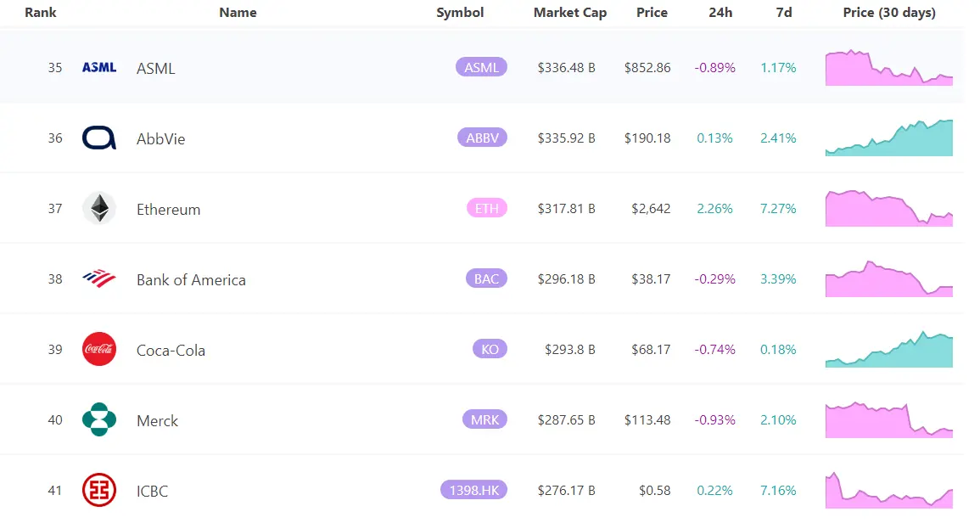Click the AbbVie logo icon
The width and height of the screenshot is (980, 523).
[99, 138]
